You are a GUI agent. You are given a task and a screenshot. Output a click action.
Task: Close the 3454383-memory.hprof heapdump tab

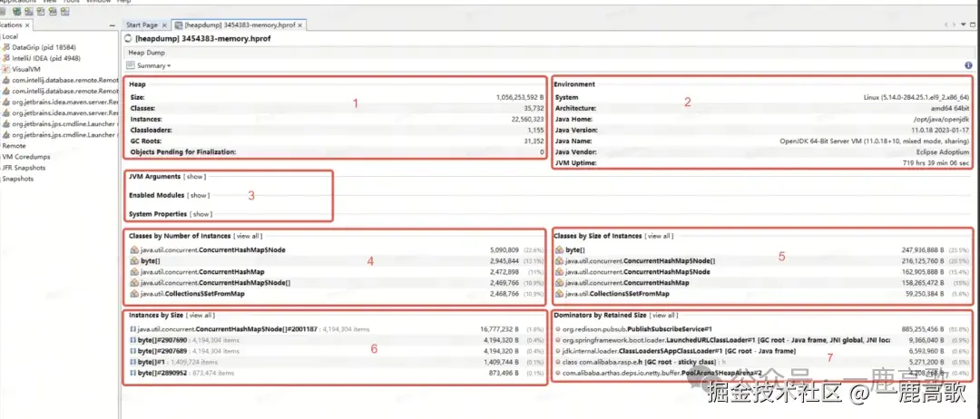[300, 25]
